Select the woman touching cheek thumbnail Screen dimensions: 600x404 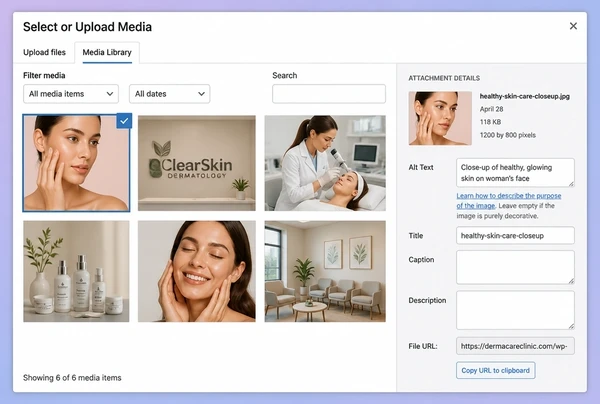(76, 163)
